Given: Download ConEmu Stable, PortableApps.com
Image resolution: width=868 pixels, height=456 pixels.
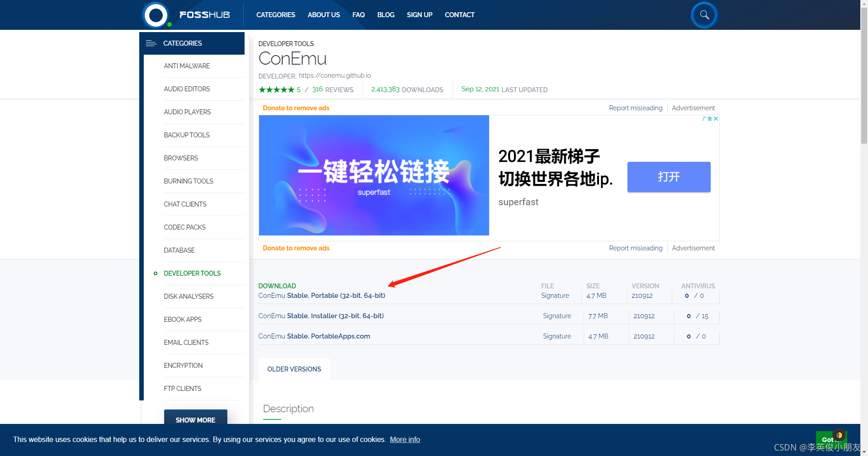Looking at the screenshot, I should coord(314,336).
